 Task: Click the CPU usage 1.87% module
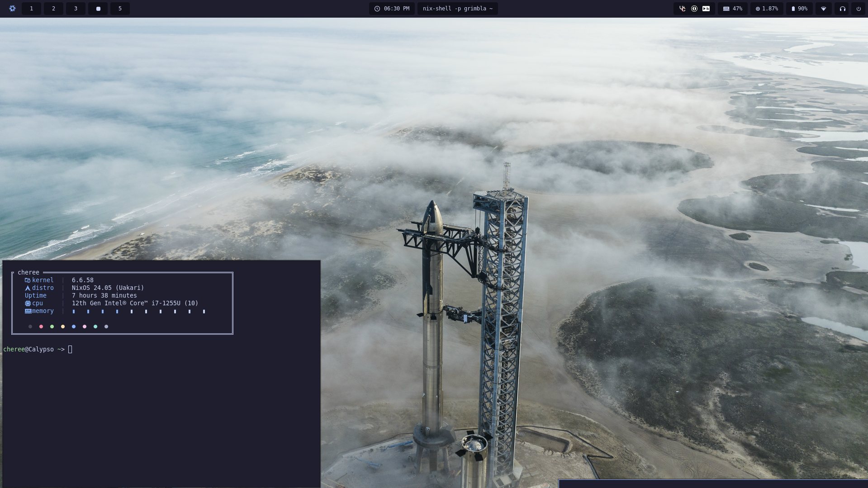click(767, 9)
